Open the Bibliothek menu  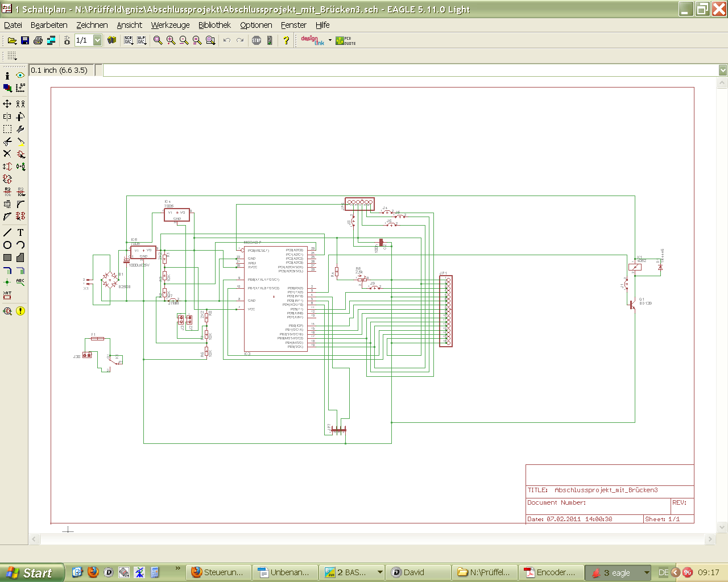(x=214, y=25)
